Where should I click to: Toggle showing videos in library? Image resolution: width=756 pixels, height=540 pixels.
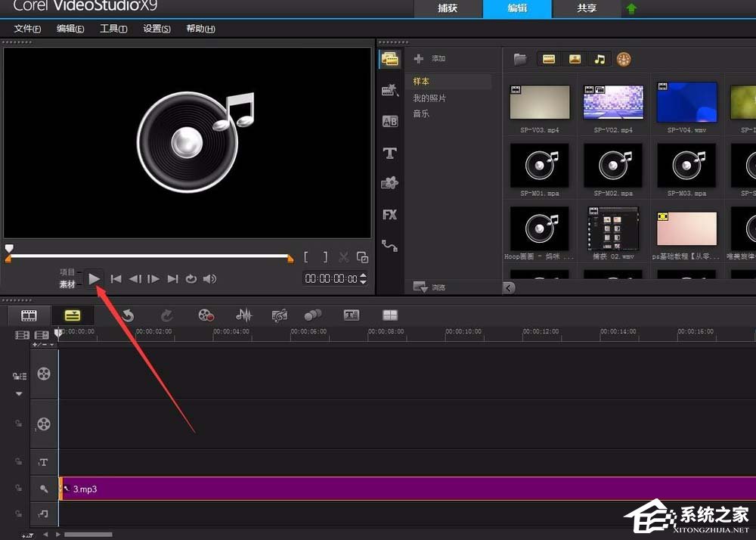coord(549,59)
